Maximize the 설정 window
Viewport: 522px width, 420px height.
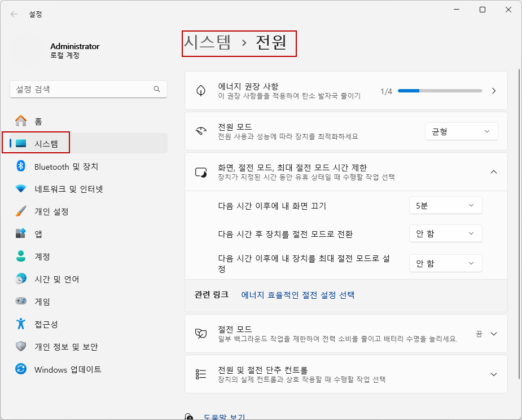point(482,10)
